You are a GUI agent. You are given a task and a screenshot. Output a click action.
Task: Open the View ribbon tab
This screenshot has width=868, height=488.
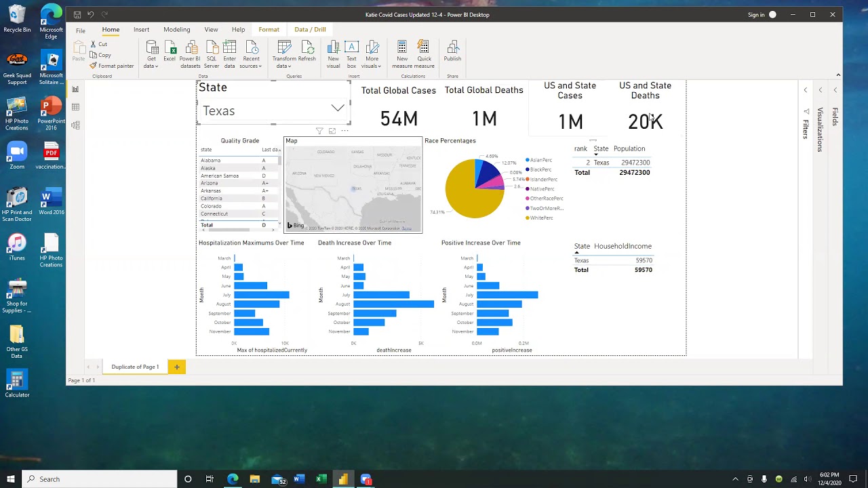[211, 30]
